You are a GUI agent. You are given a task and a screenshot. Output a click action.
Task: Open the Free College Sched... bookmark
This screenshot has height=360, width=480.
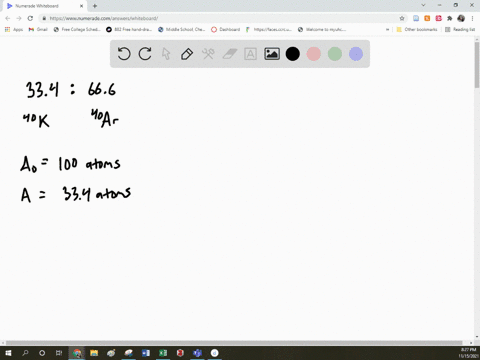pos(77,29)
